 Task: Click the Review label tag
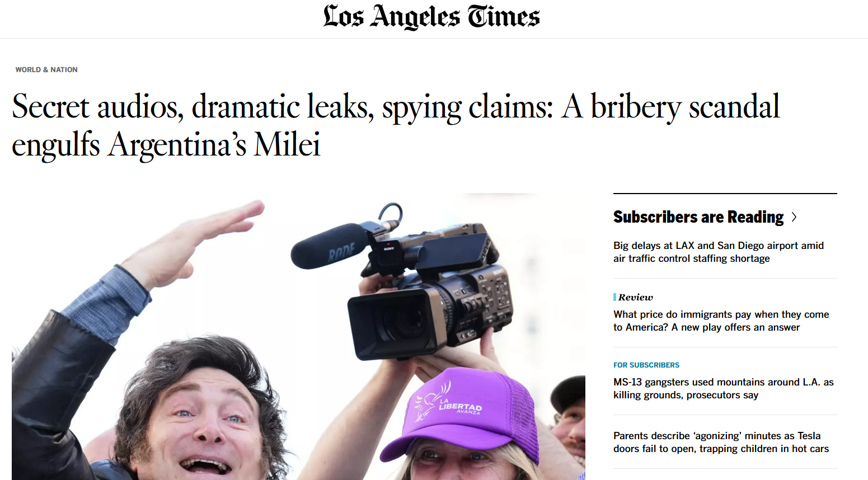pos(636,297)
